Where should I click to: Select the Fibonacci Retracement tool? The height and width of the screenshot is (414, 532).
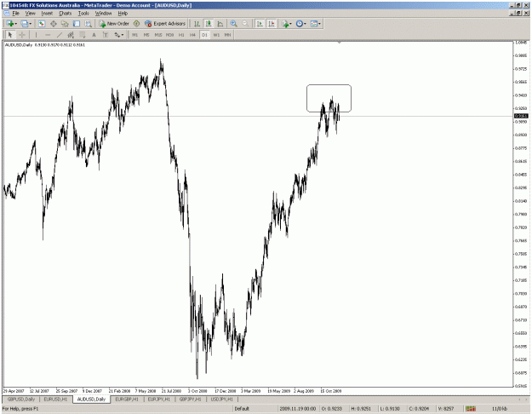click(x=82, y=35)
